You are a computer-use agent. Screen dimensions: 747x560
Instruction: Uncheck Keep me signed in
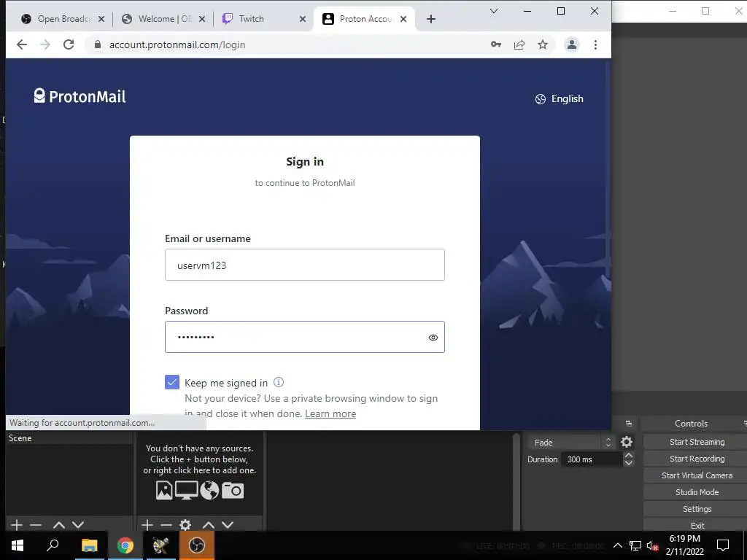[x=172, y=382]
